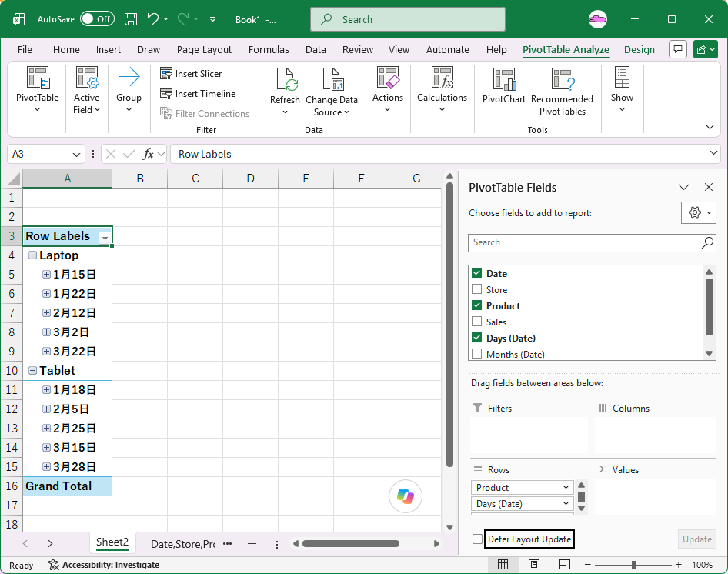This screenshot has height=574, width=728.
Task: Uncheck the Product field checkbox
Action: pyautogui.click(x=476, y=305)
